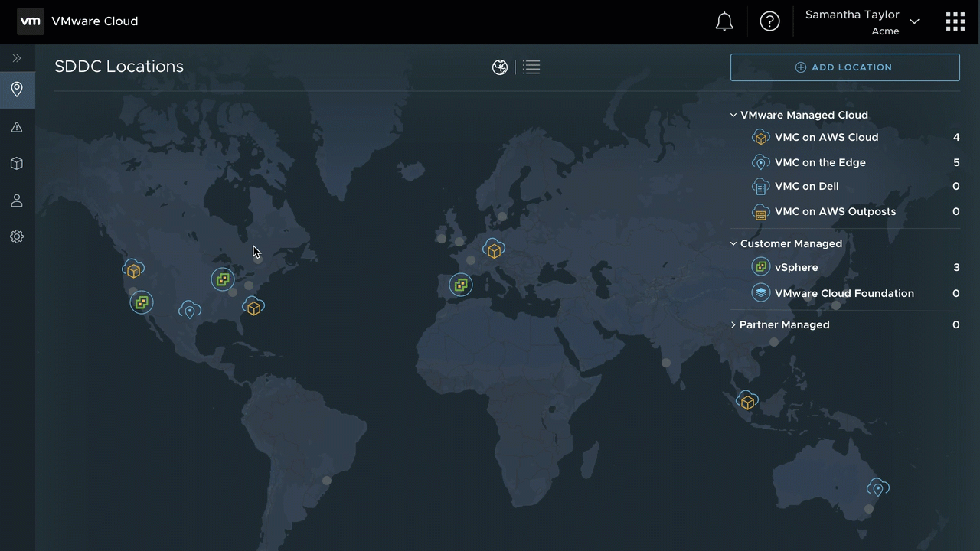980x551 pixels.
Task: Click the vSphere legend icon
Action: click(760, 267)
